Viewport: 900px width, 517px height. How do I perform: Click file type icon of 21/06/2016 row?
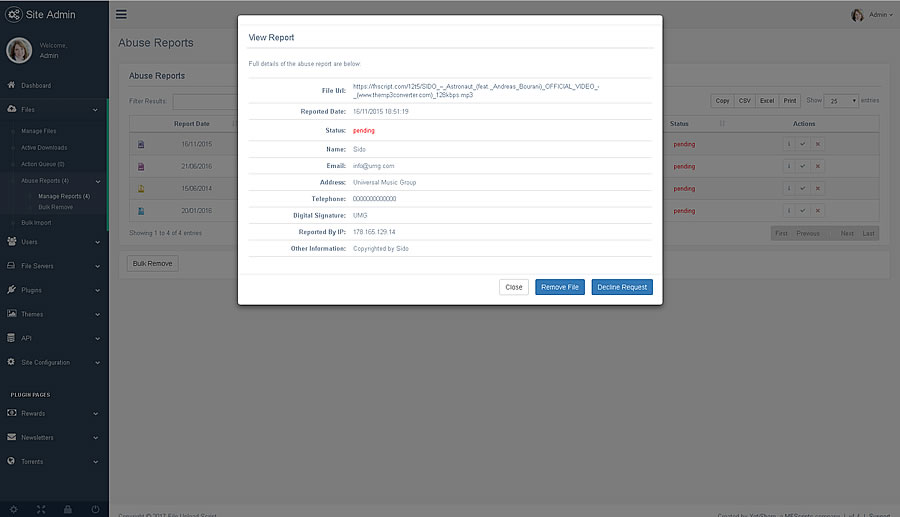[141, 166]
